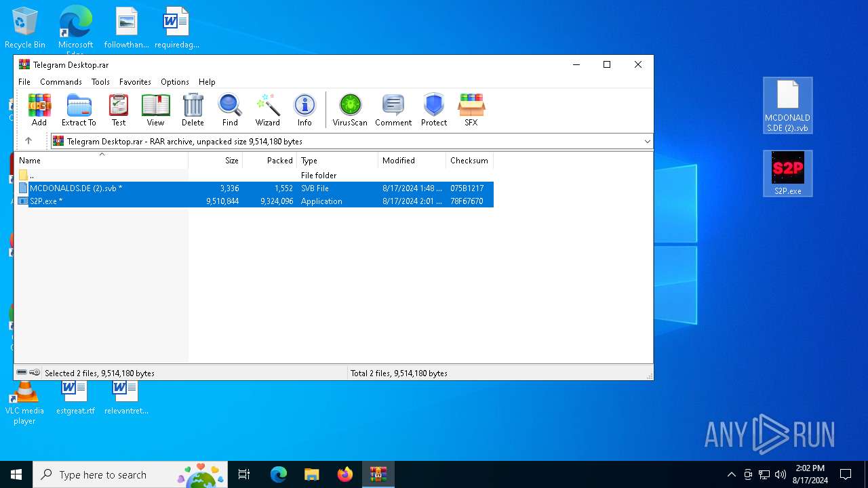
Task: Select the MCDONALDS.DE (2).svb row
Action: [254, 188]
